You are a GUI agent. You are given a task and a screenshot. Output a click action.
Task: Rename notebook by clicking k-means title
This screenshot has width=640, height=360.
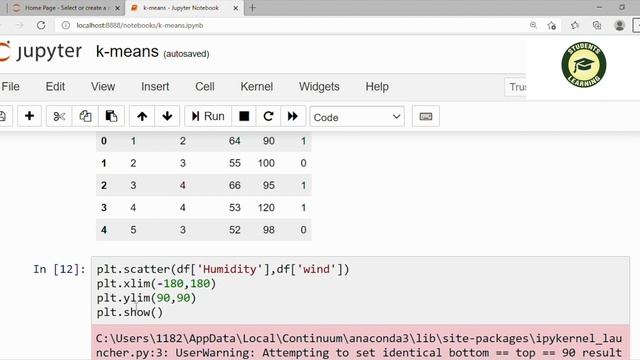point(127,52)
